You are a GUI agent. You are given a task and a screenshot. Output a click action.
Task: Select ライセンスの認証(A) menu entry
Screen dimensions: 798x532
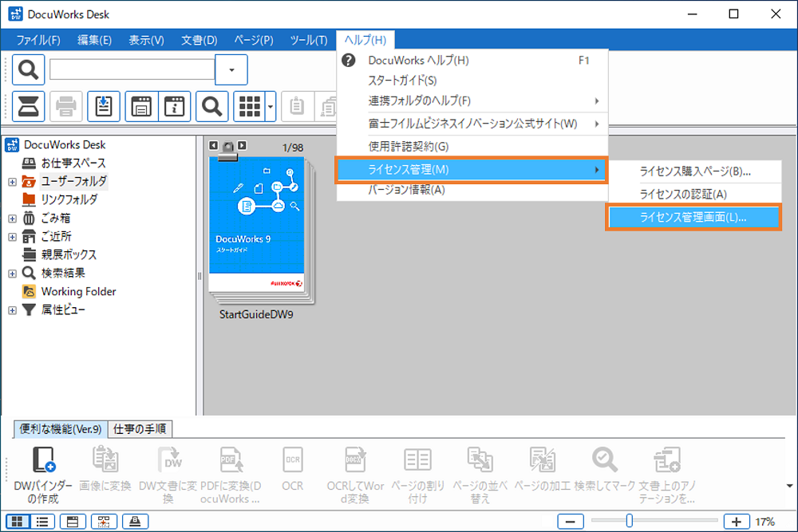(693, 195)
